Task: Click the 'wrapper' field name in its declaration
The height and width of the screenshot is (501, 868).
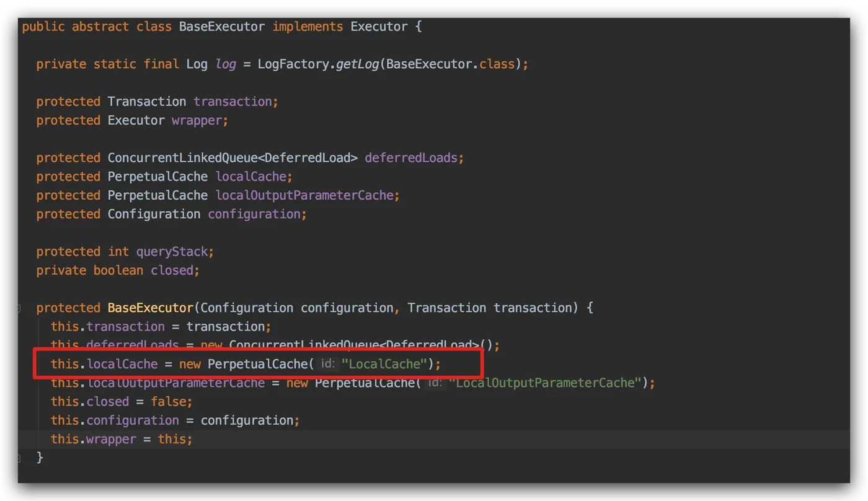Action: [197, 120]
